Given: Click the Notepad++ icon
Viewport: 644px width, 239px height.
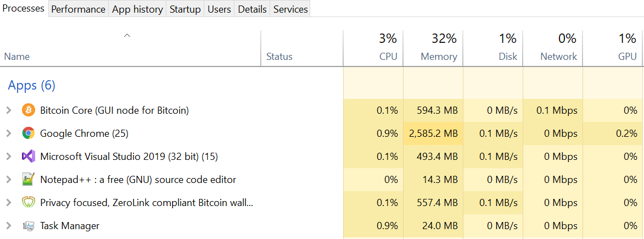Looking at the screenshot, I should click(28, 179).
